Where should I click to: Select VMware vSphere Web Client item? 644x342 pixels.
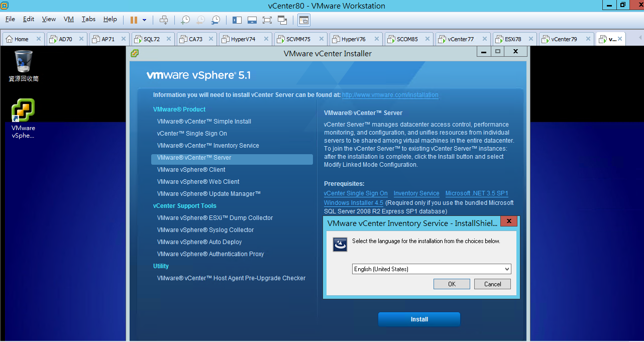point(198,182)
